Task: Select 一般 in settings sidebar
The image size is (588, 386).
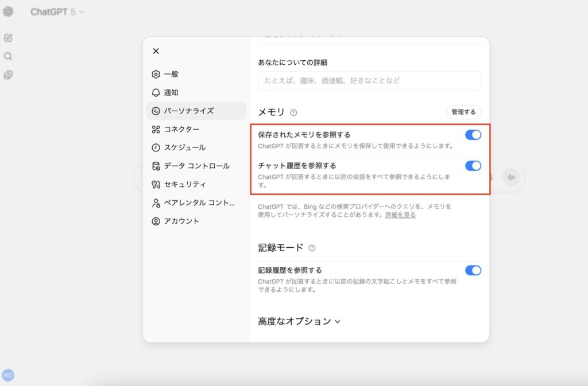Action: [x=171, y=74]
